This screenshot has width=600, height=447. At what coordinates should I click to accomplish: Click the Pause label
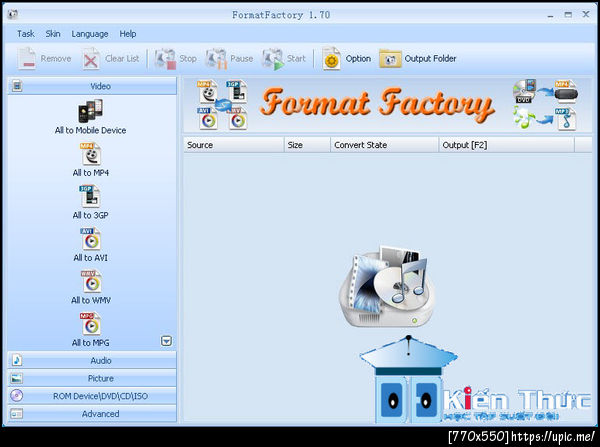tap(241, 59)
